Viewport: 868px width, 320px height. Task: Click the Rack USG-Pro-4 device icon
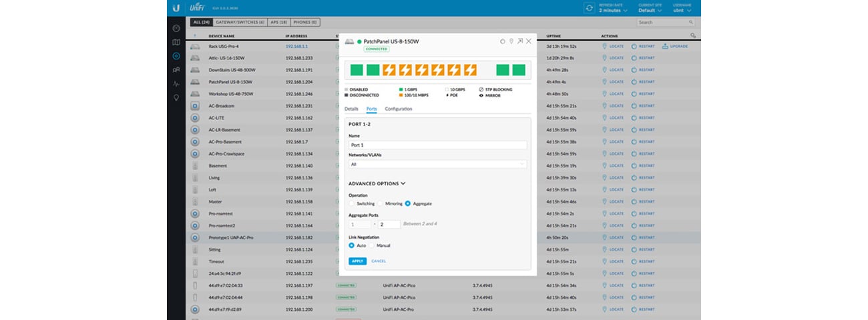click(x=195, y=46)
